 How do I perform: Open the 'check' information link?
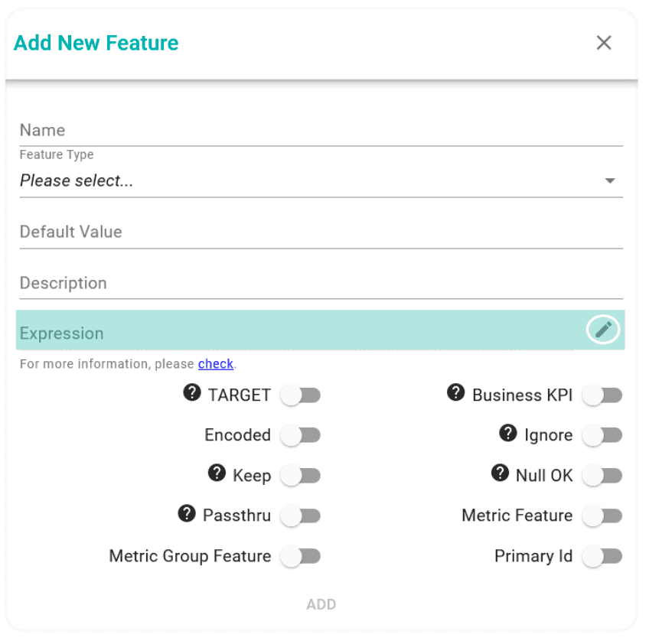pos(215,363)
